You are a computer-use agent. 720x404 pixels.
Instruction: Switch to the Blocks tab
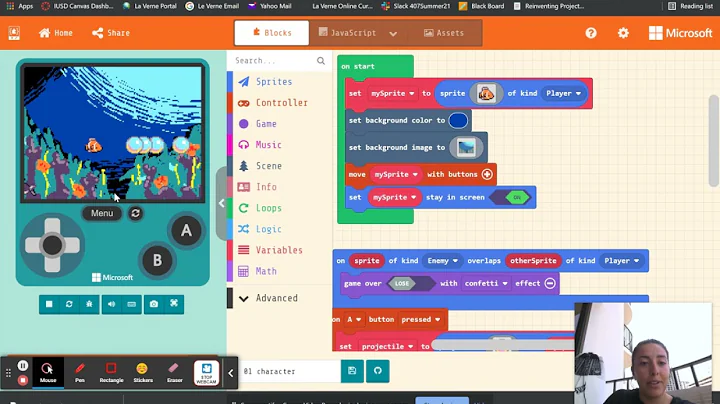pos(272,33)
